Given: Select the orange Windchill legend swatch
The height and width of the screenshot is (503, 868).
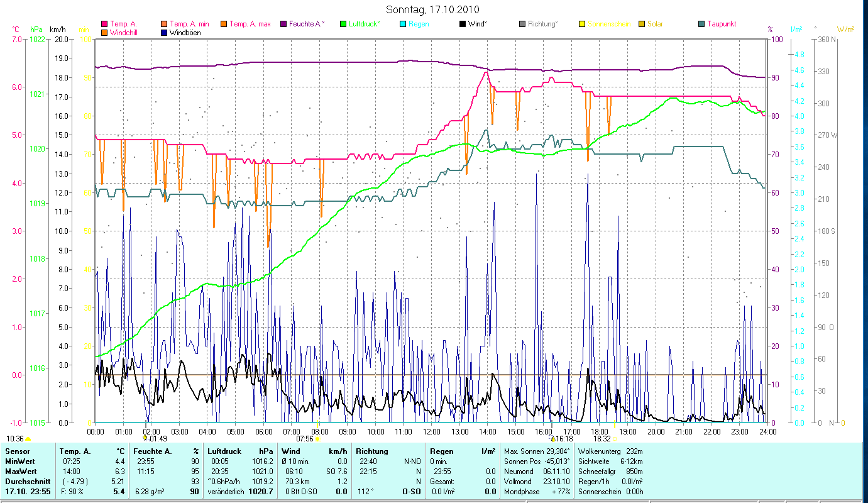Looking at the screenshot, I should tap(104, 33).
